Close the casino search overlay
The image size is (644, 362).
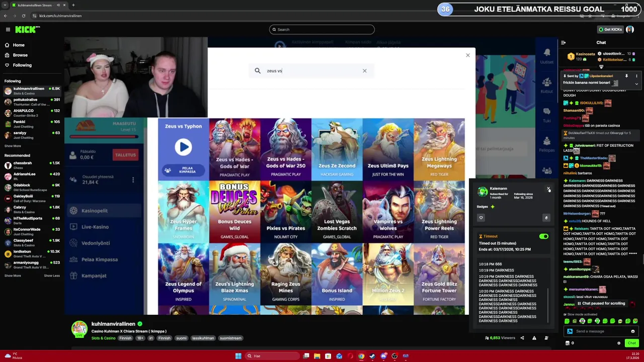point(468,55)
